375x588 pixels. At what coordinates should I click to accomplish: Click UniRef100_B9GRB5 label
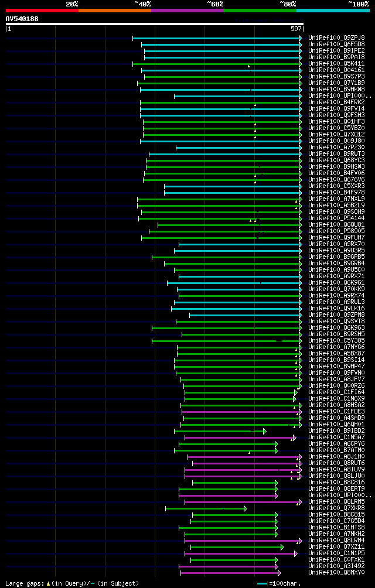point(336,257)
